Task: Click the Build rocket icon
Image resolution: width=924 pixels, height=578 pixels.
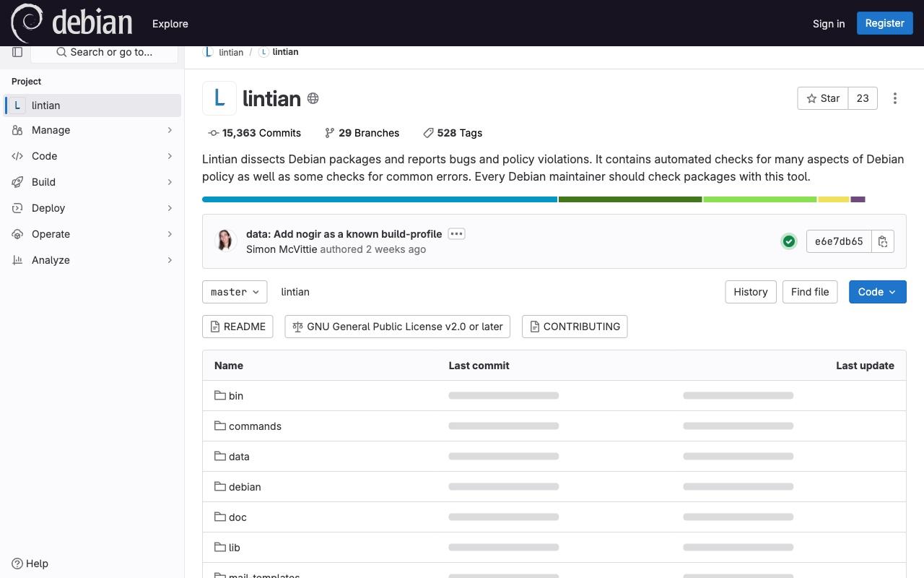Action: (x=17, y=182)
